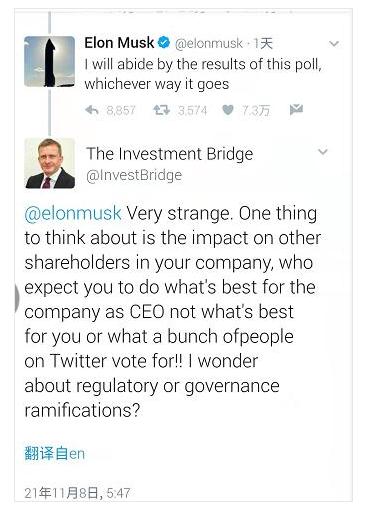
Task: Click the 7.3万 likes count
Action: (256, 110)
